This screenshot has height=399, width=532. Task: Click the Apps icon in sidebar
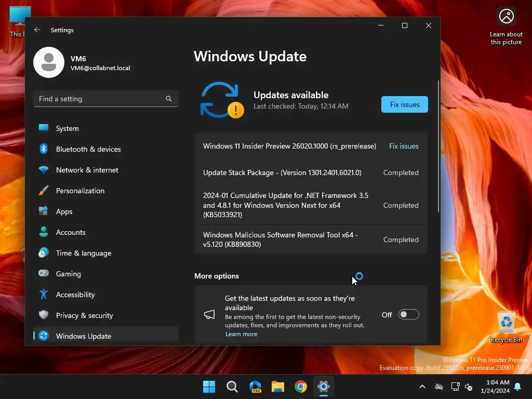pyautogui.click(x=44, y=211)
